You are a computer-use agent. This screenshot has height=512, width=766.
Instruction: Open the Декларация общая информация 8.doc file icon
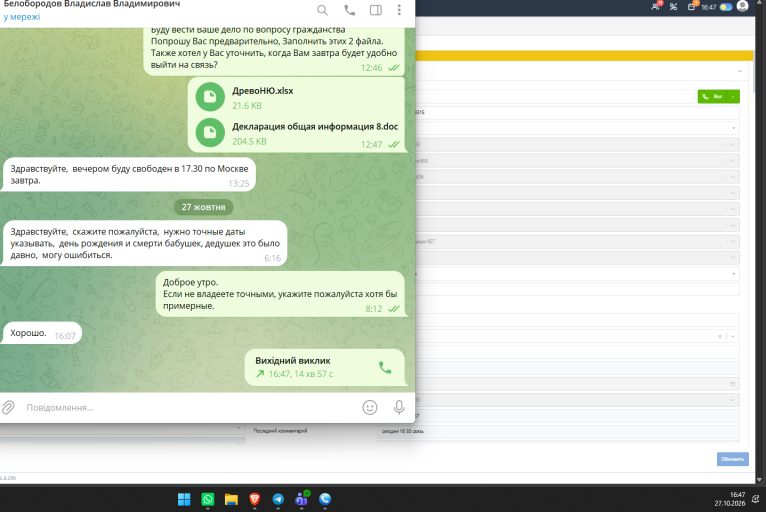210,132
